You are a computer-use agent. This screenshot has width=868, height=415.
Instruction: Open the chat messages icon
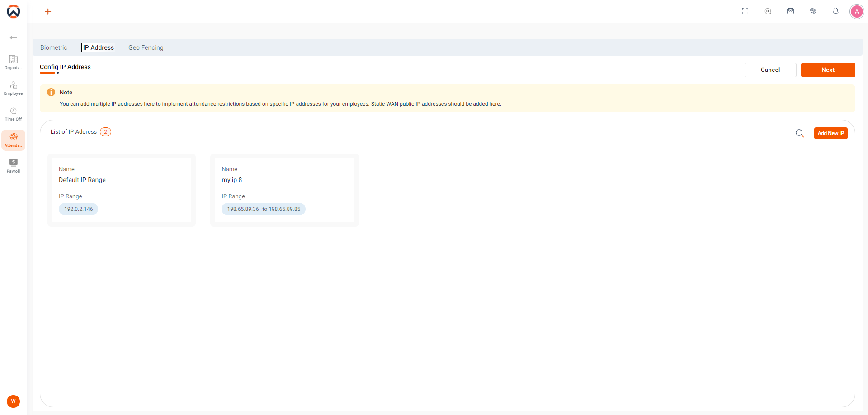point(813,11)
